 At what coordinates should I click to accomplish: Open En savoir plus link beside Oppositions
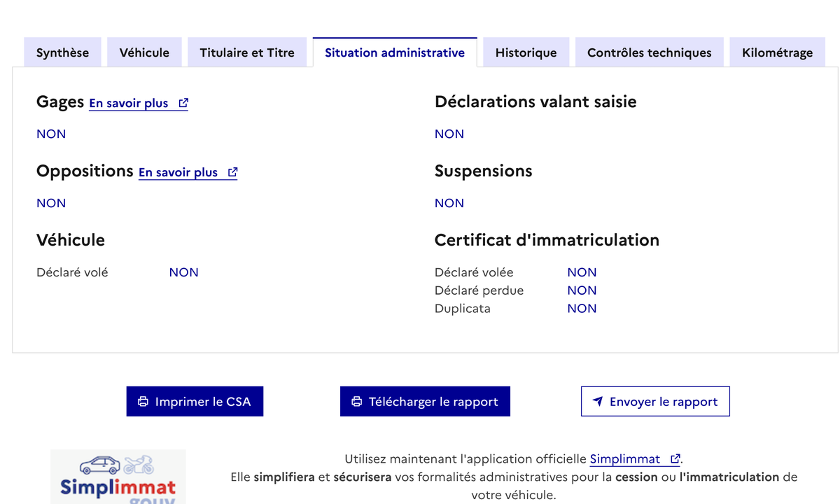178,173
